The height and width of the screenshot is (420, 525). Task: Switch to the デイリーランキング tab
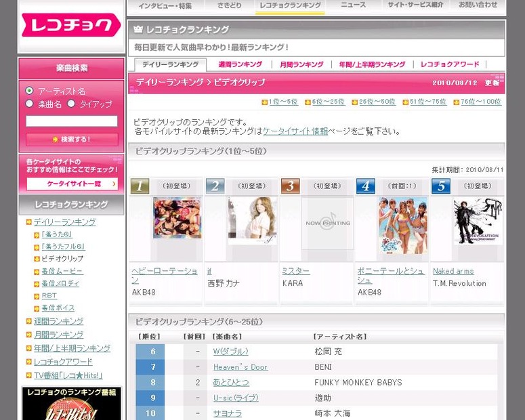tap(171, 64)
